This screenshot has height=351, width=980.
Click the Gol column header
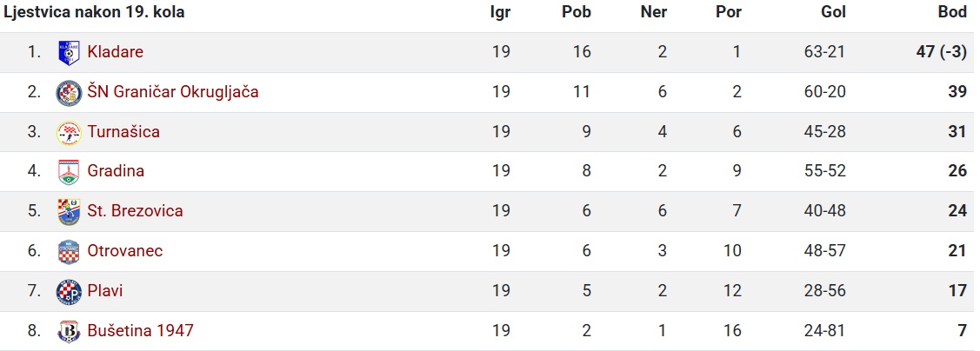(833, 12)
